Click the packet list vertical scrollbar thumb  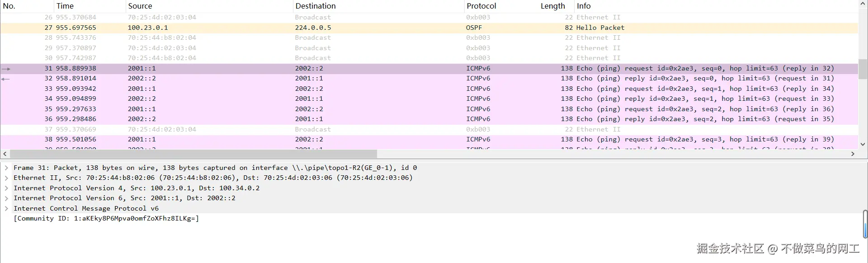863,69
